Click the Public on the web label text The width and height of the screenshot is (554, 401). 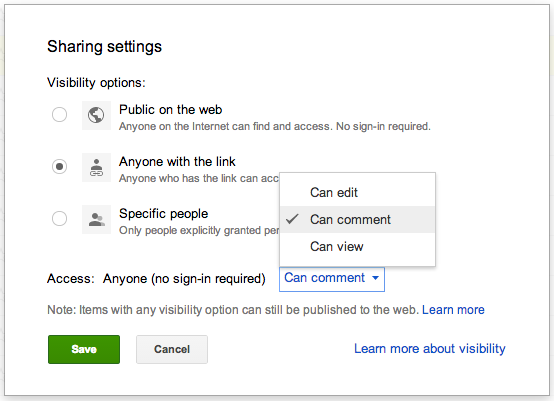[171, 110]
